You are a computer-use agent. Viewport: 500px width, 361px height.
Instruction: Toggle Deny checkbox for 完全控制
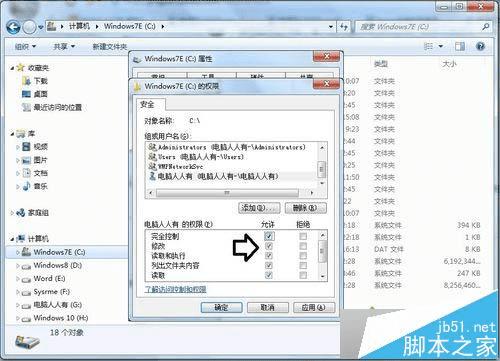tap(303, 236)
